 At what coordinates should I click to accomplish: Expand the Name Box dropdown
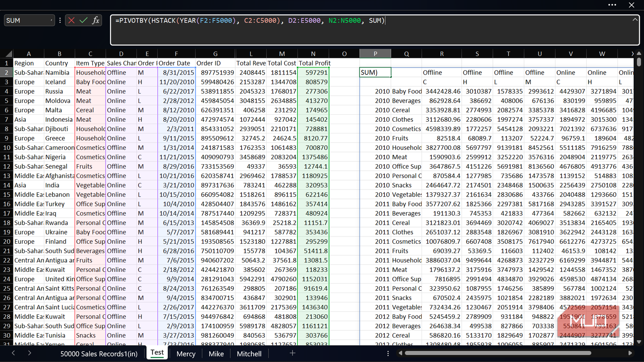click(x=51, y=20)
